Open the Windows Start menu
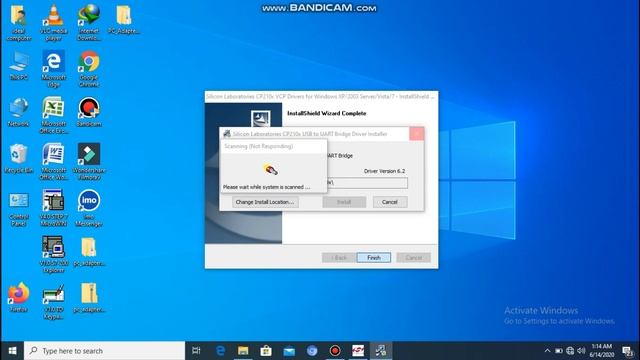Viewport: 640px width, 360px height. tap(12, 351)
